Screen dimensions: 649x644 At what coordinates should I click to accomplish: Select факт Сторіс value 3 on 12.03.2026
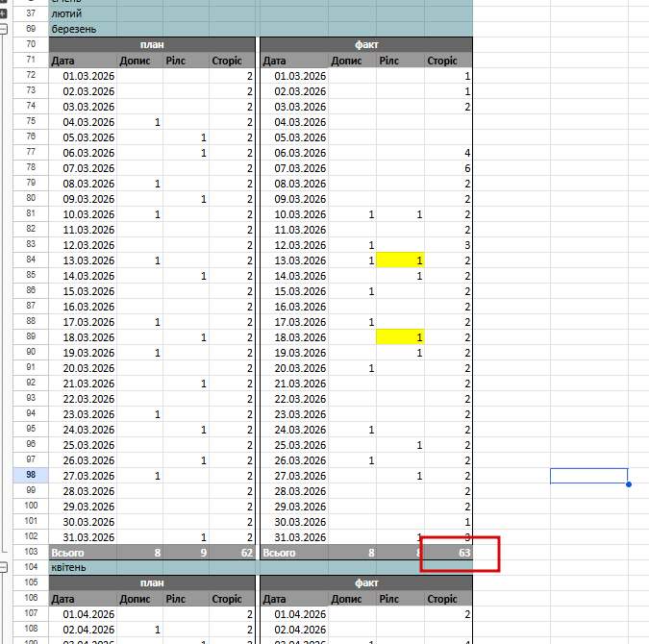448,245
